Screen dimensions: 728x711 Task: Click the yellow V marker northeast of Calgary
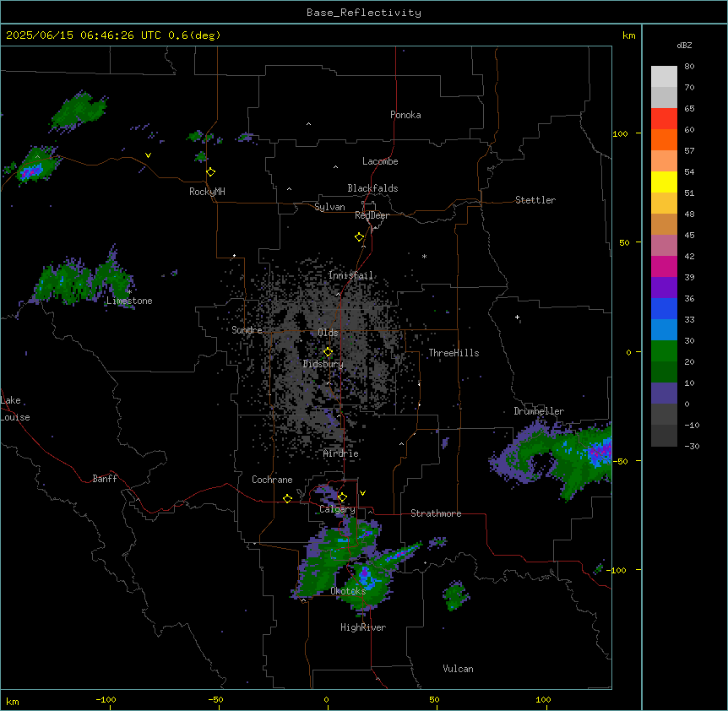pos(362,493)
